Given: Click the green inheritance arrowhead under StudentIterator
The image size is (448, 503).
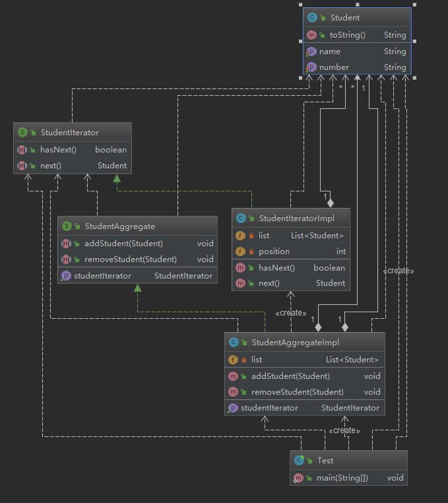Looking at the screenshot, I should click(117, 178).
